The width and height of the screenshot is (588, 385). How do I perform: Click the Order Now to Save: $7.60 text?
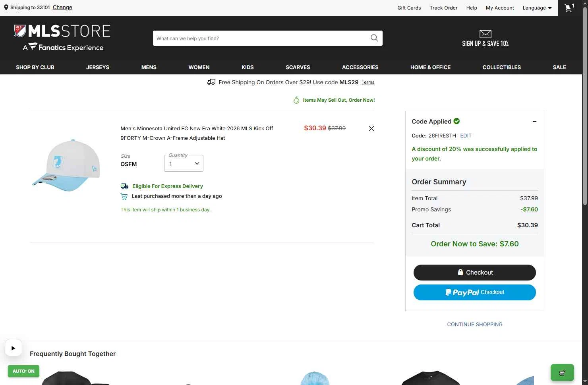point(475,244)
